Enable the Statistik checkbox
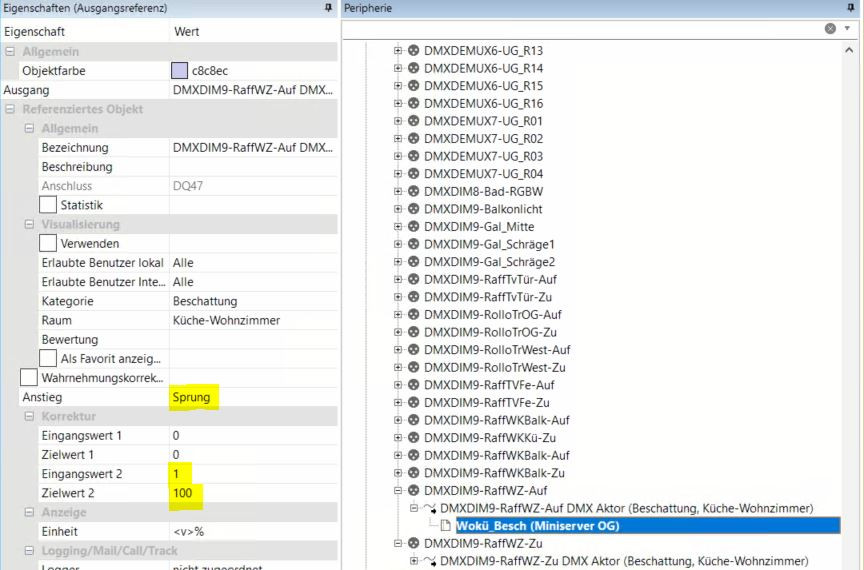This screenshot has width=864, height=570. pyautogui.click(x=48, y=205)
